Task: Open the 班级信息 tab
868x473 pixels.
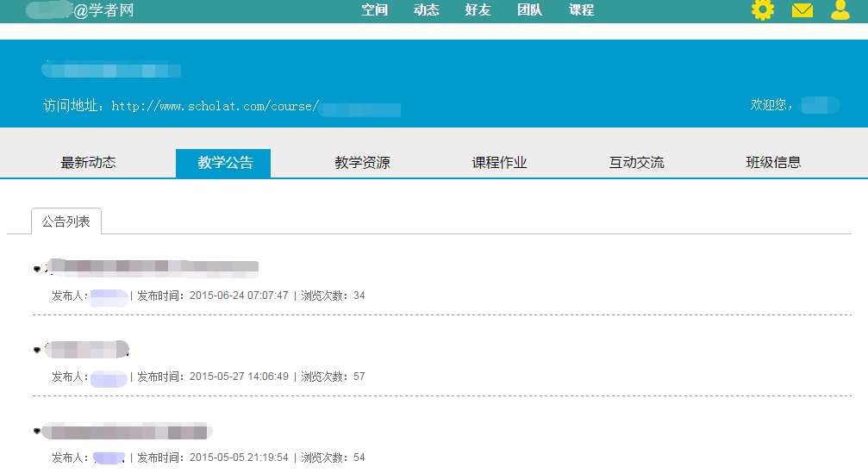Action: pos(773,163)
